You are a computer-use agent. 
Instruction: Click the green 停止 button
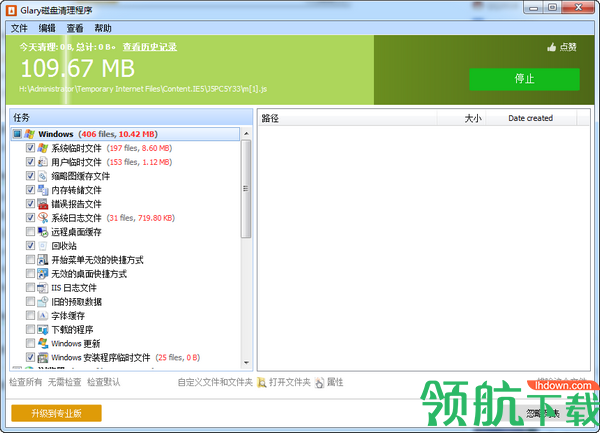pyautogui.click(x=524, y=79)
